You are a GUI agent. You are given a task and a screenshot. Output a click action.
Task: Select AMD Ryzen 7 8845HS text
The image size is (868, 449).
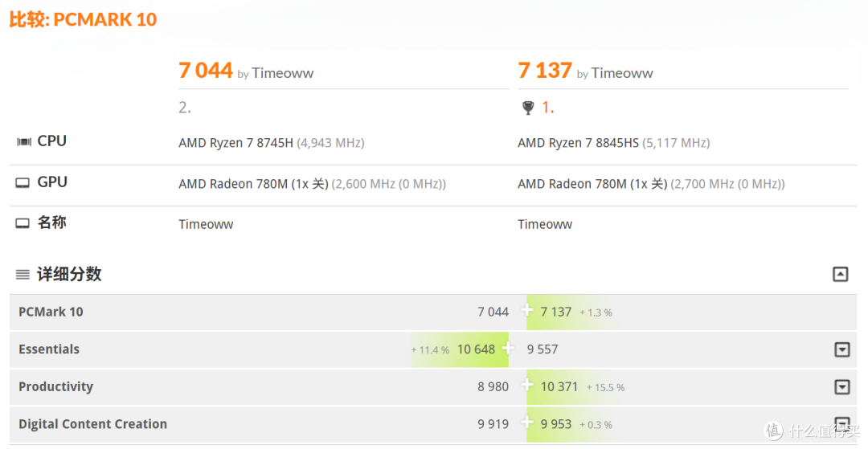(x=578, y=143)
